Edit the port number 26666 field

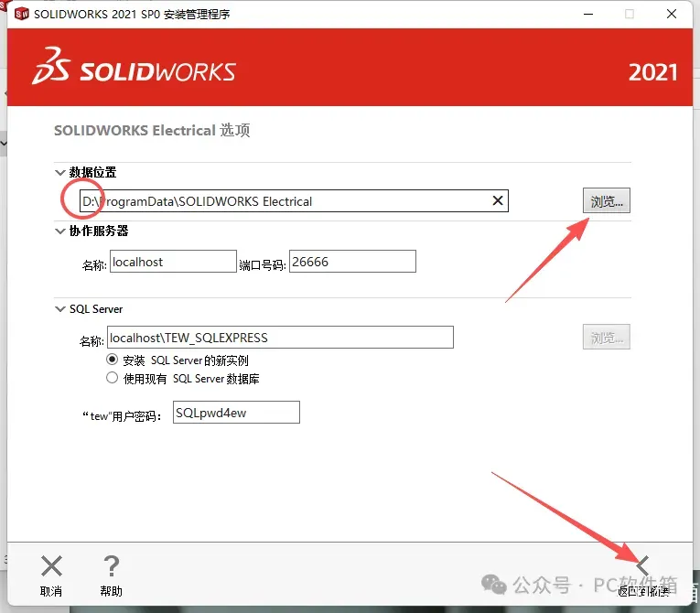352,261
